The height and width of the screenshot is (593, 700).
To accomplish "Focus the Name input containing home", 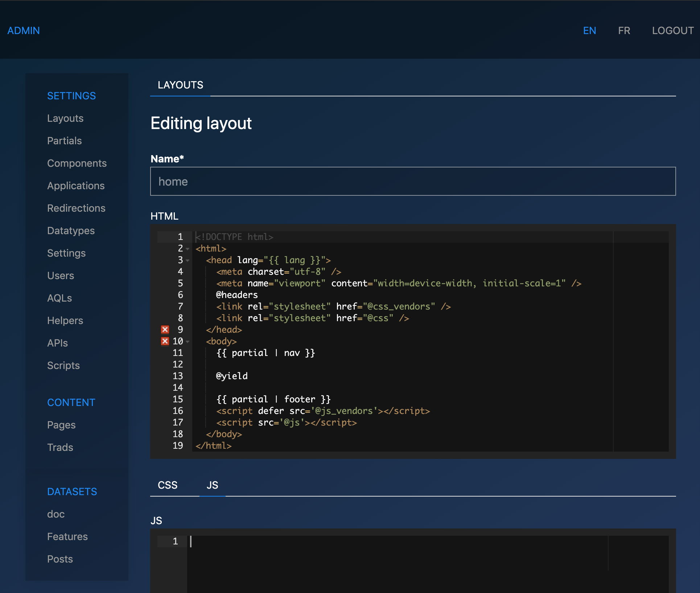I will (413, 181).
